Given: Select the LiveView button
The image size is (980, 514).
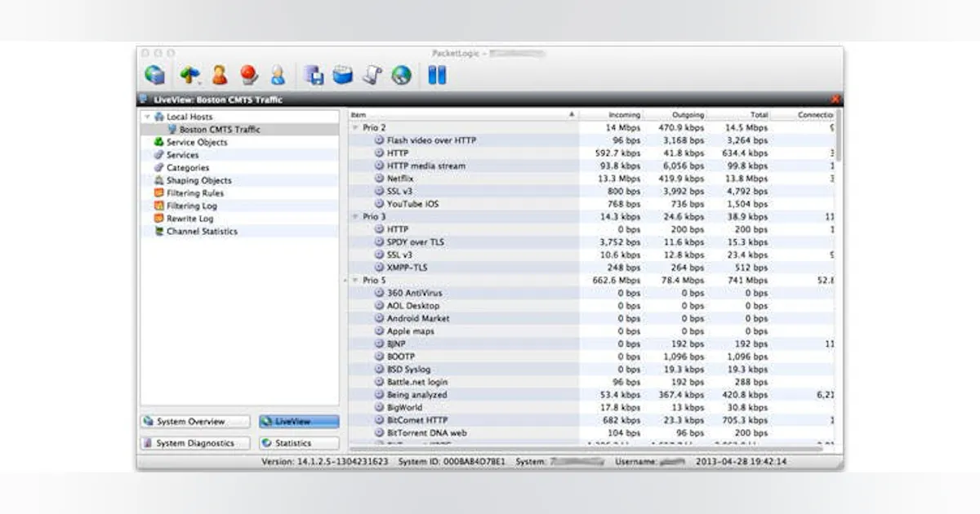Looking at the screenshot, I should [x=299, y=422].
